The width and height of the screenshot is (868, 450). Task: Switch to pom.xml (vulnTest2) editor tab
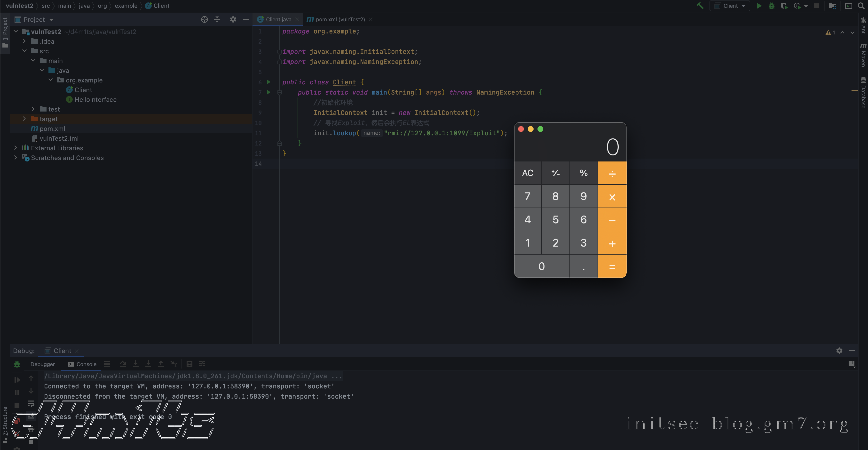click(x=340, y=20)
